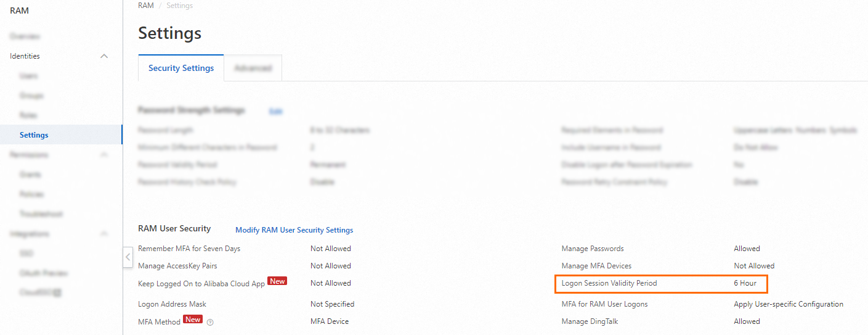Click Manage Passwords label
The height and width of the screenshot is (335, 868).
point(593,249)
